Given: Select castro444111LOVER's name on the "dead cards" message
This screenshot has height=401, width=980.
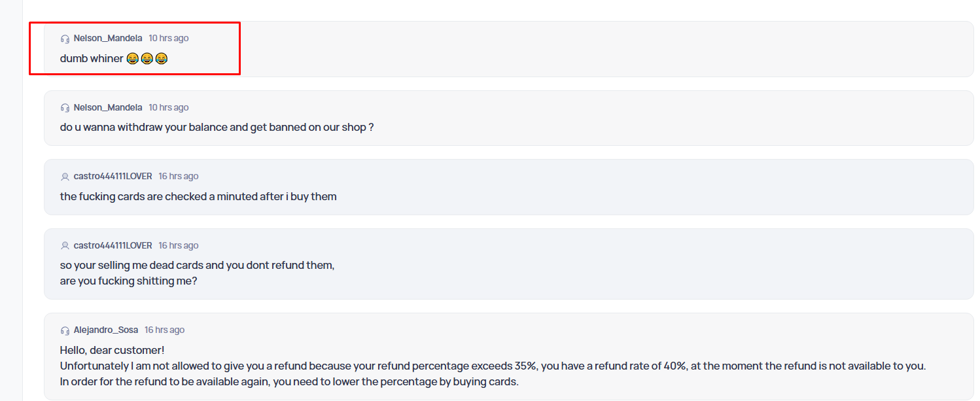Looking at the screenshot, I should 113,246.
